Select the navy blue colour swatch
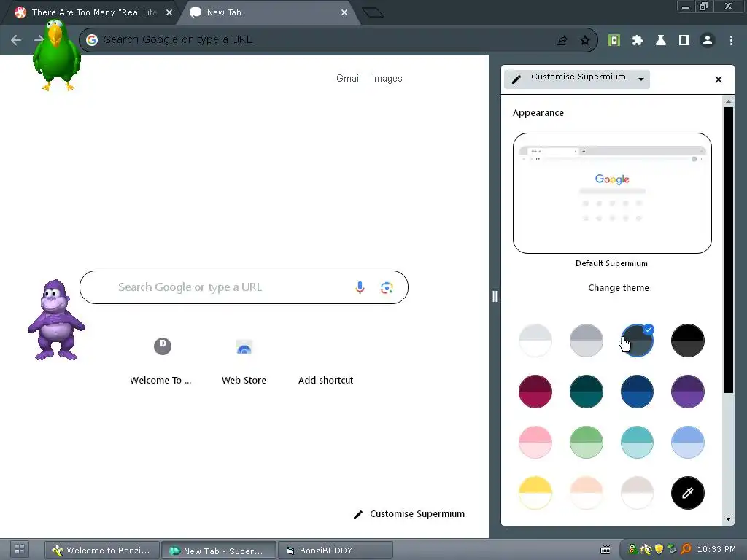Screen dimensions: 747x560 pos(637,392)
